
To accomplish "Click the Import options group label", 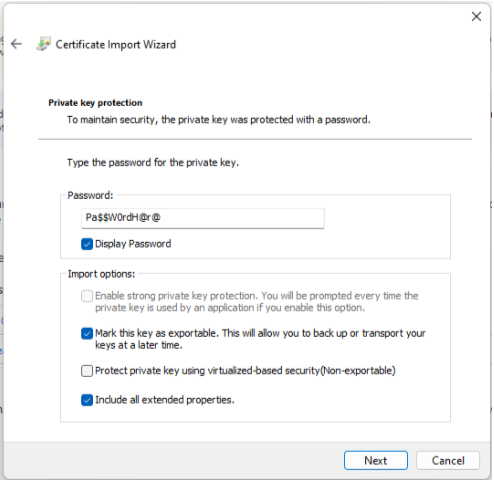I will click(101, 274).
